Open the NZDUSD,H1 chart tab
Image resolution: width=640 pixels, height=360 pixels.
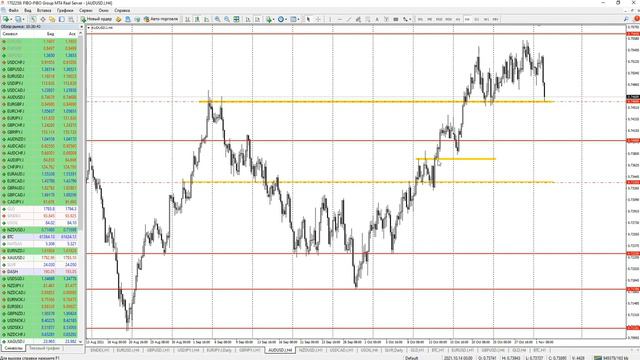tap(311, 350)
